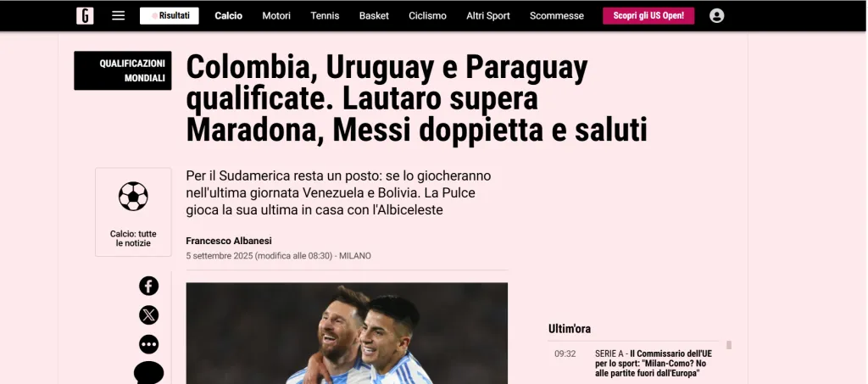Open the hamburger menu
Viewport: 868px width, 384px height.
(x=118, y=15)
